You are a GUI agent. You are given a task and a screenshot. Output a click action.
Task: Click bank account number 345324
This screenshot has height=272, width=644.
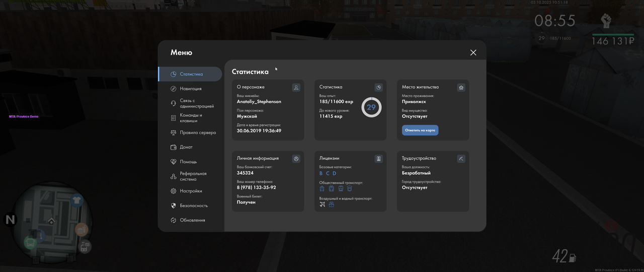[245, 173]
